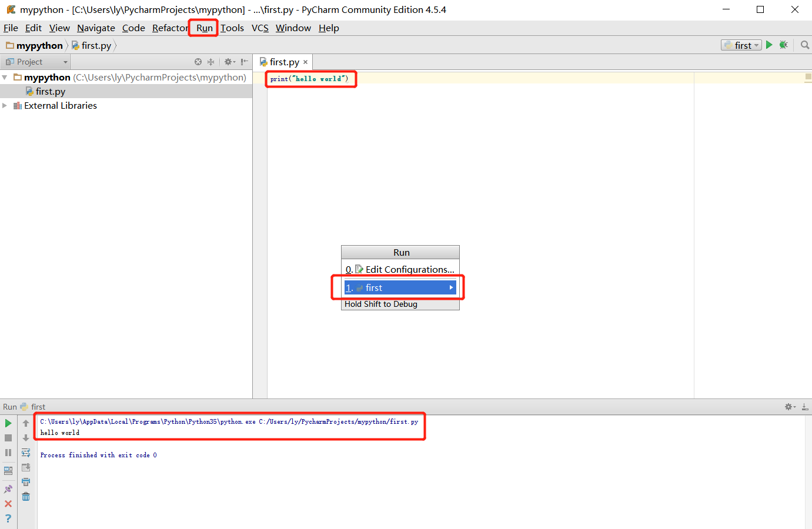Open the Code menu
Viewport: 812px width, 529px height.
[133, 28]
